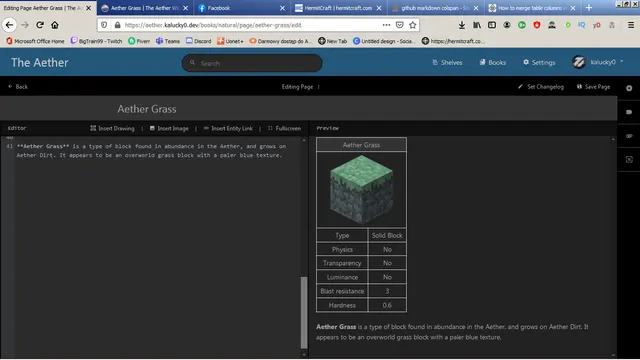The height and width of the screenshot is (360, 640).
Task: Open the Downloads icon in Firefox toolbar
Action: click(x=462, y=25)
